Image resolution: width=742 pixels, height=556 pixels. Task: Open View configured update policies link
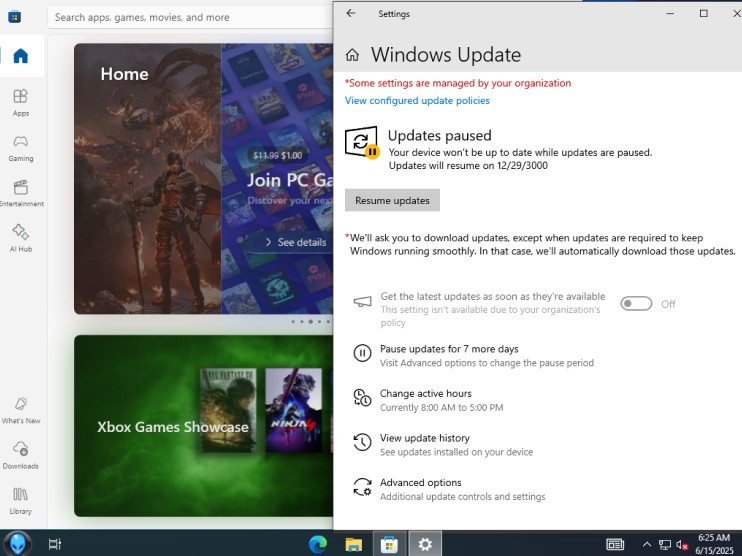[x=417, y=100]
